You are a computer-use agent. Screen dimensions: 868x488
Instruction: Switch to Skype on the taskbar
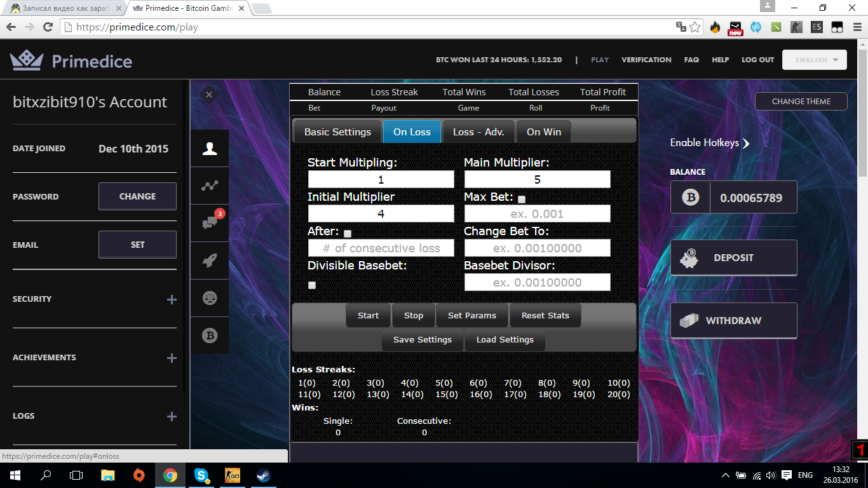point(201,475)
